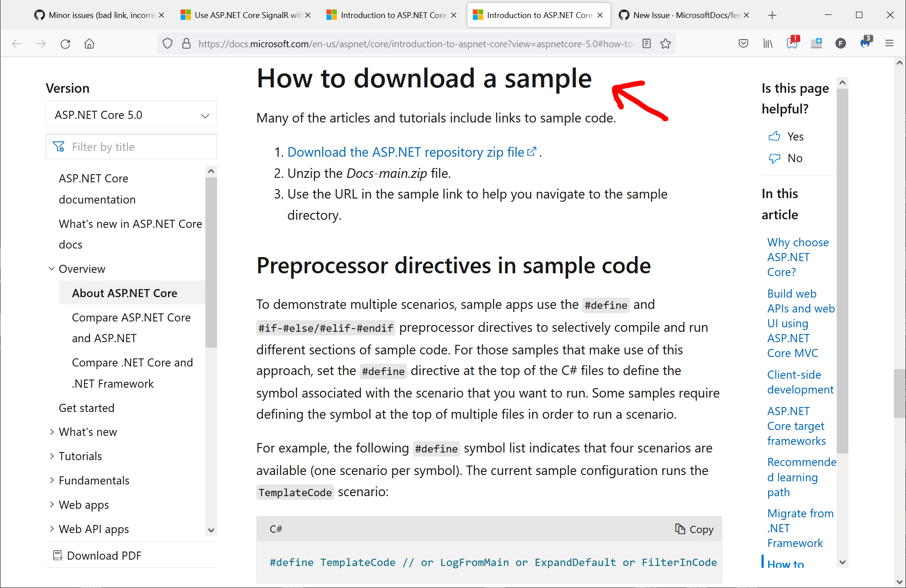Reload the current page
This screenshot has height=588, width=906.
tap(65, 44)
